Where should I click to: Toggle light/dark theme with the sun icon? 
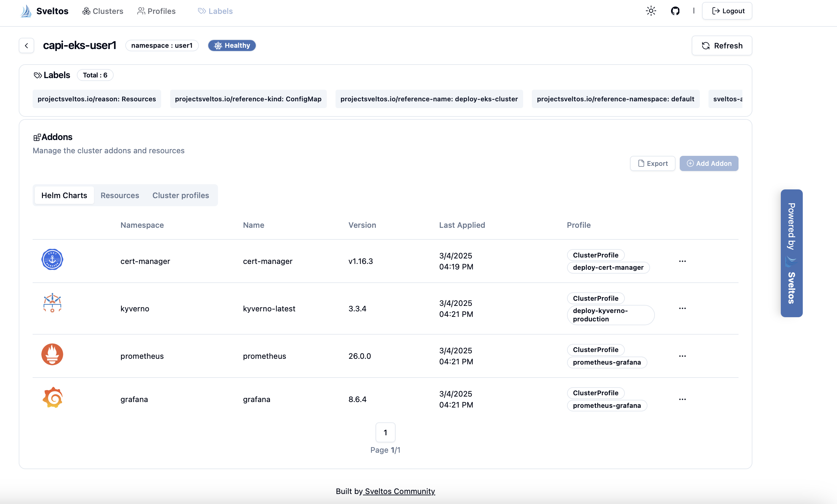[x=651, y=11]
